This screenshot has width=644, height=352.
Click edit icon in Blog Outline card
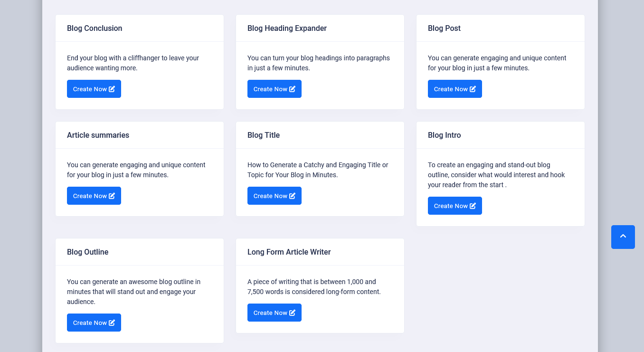click(x=112, y=323)
